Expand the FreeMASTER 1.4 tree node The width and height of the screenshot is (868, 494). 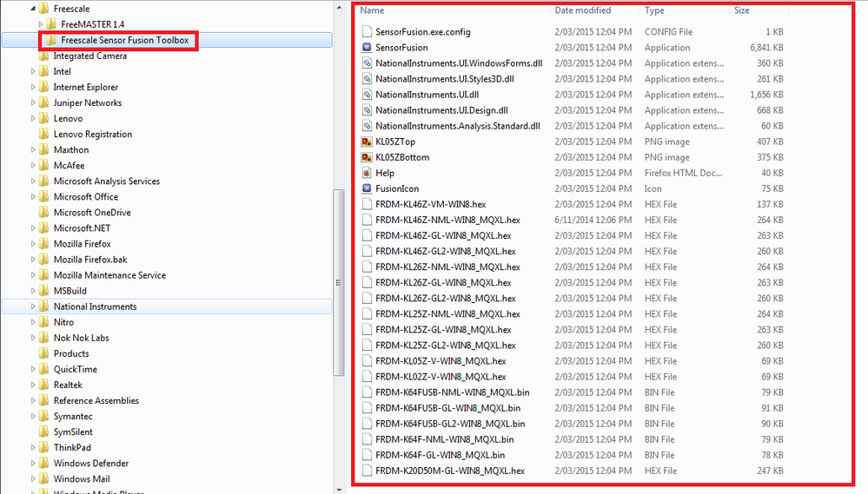pyautogui.click(x=41, y=24)
